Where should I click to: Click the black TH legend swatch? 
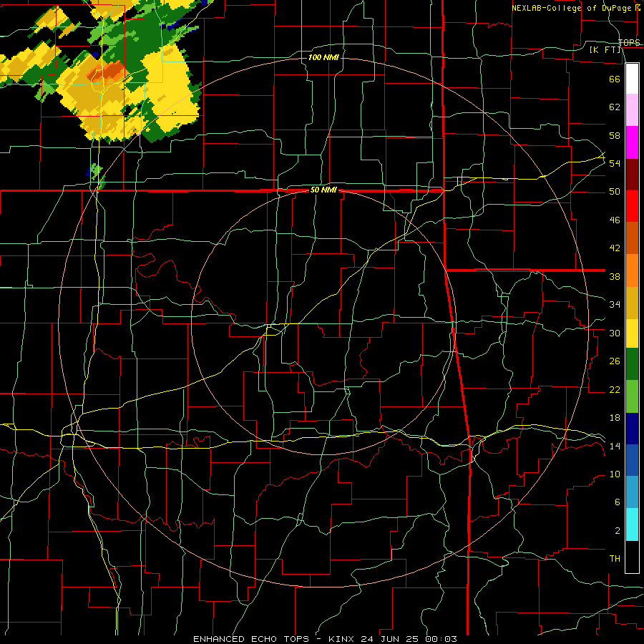click(632, 557)
